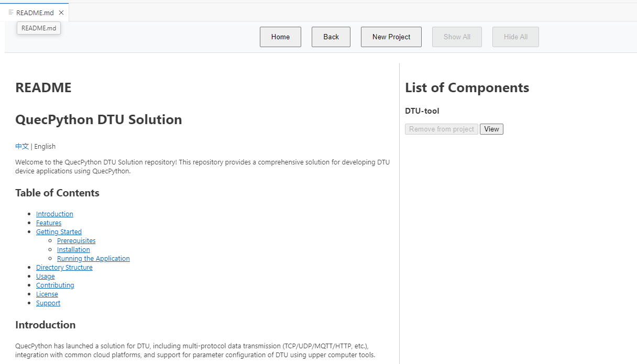Click the README.md file icon in tab
Viewport: 637px width, 364px height.
click(11, 13)
